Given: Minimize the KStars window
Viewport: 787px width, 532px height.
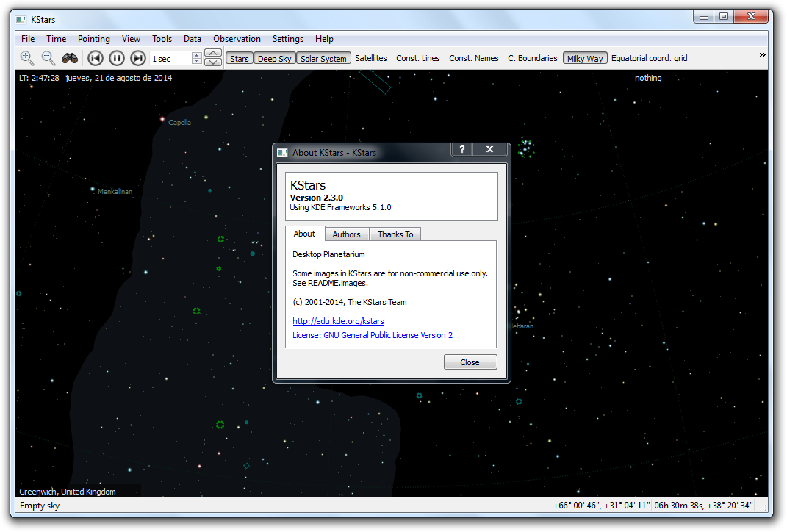Looking at the screenshot, I should 704,17.
